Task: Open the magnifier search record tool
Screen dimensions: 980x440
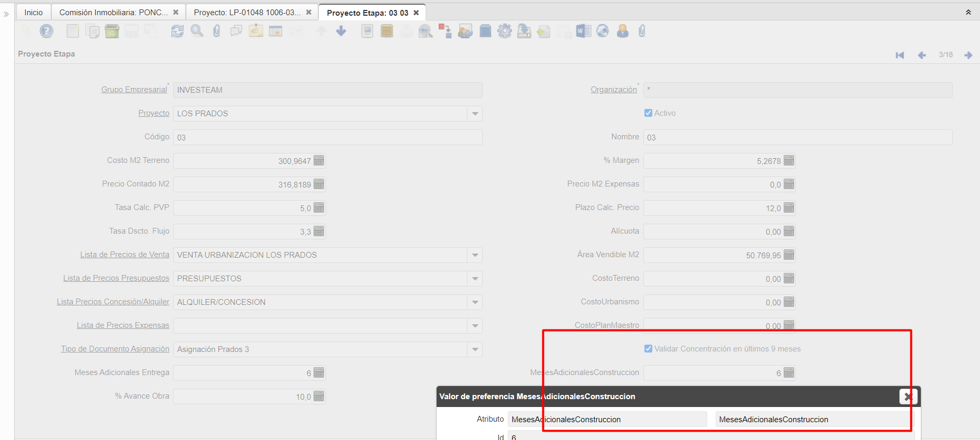Action: (x=197, y=31)
